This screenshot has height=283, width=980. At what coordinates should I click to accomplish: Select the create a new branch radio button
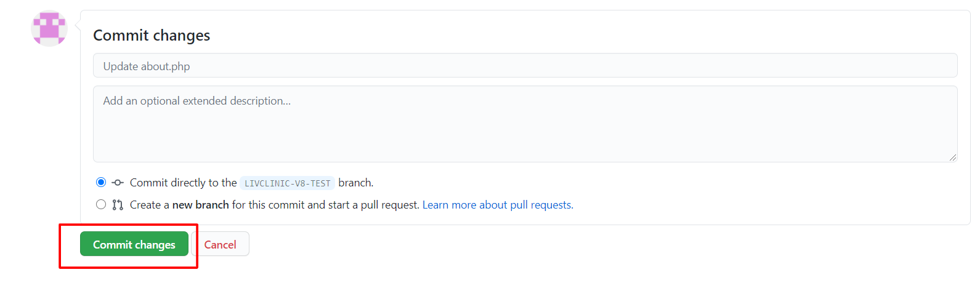pyautogui.click(x=101, y=204)
